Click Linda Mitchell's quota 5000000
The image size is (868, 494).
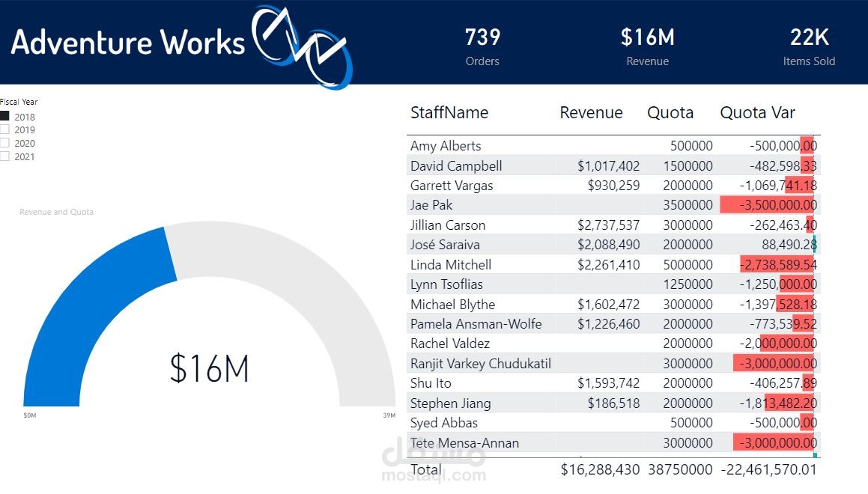[688, 264]
